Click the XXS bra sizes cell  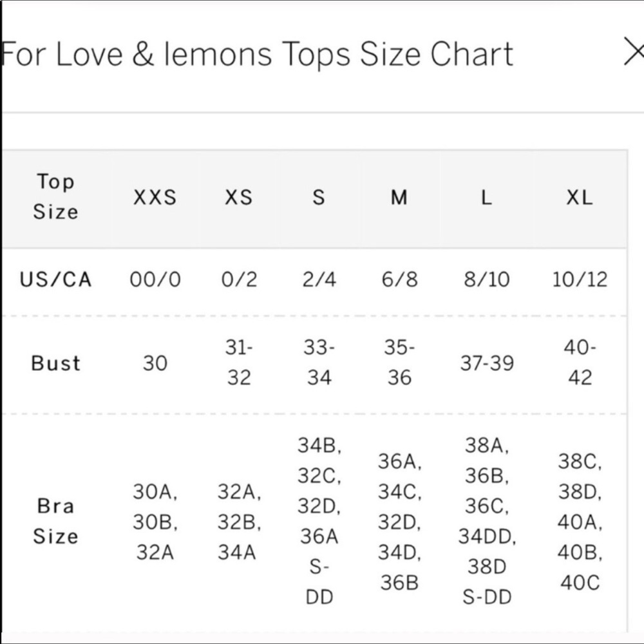[155, 522]
